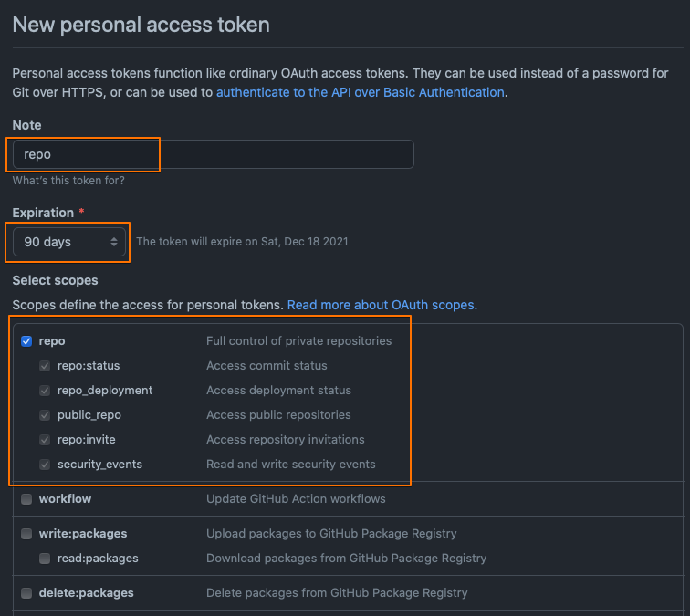
Task: Enable the workflow scope checkbox
Action: point(26,499)
